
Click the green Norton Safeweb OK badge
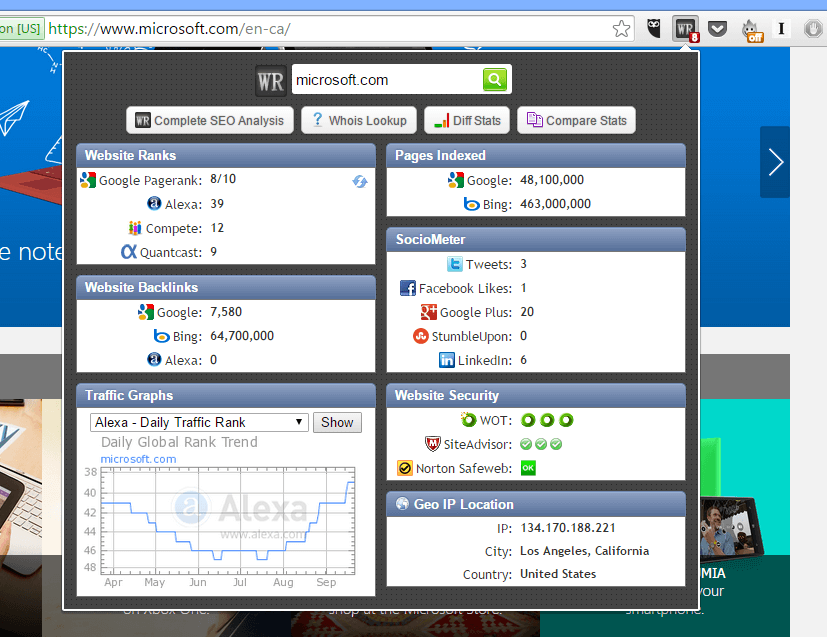528,468
